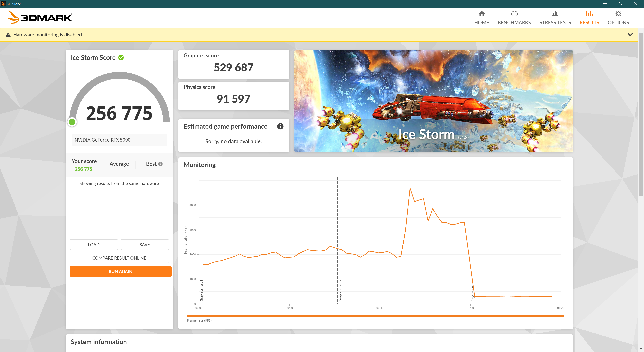Minimize the 3DMark window
This screenshot has width=644, height=352.
tap(605, 4)
